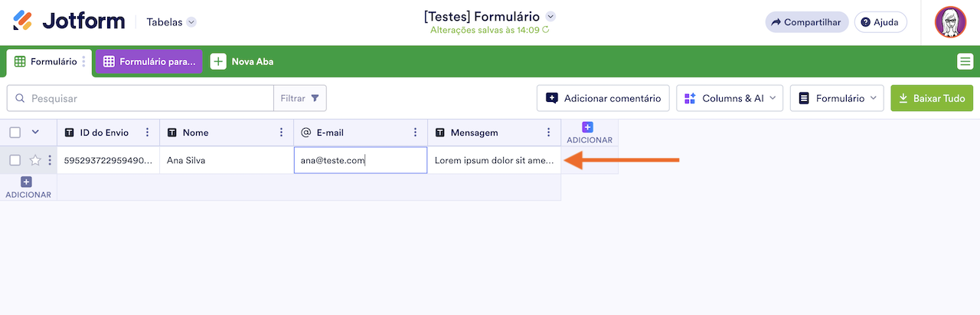The image size is (980, 315).
Task: Tick the select-all header checkbox
Action: pos(15,133)
